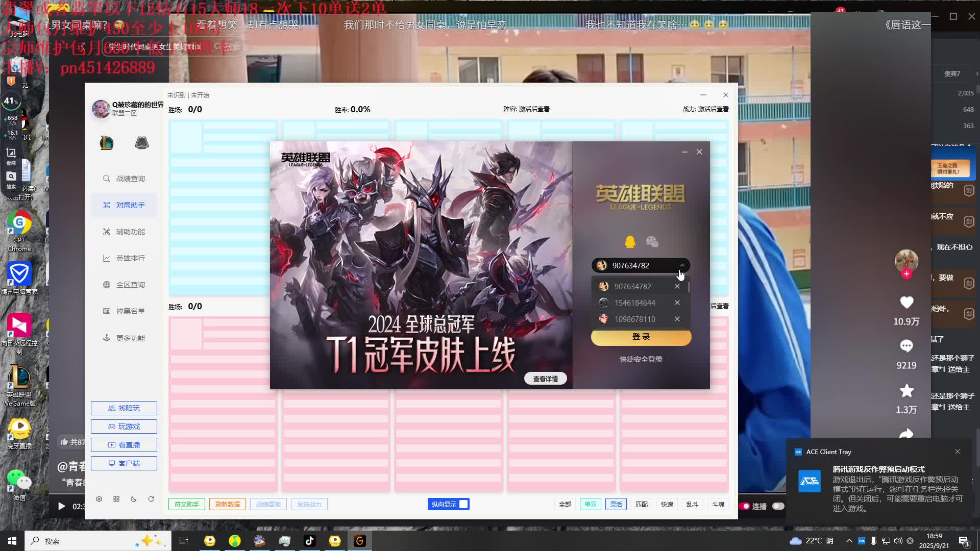The image size is (980, 551).
Task: Click the 登录 login button
Action: click(x=641, y=337)
